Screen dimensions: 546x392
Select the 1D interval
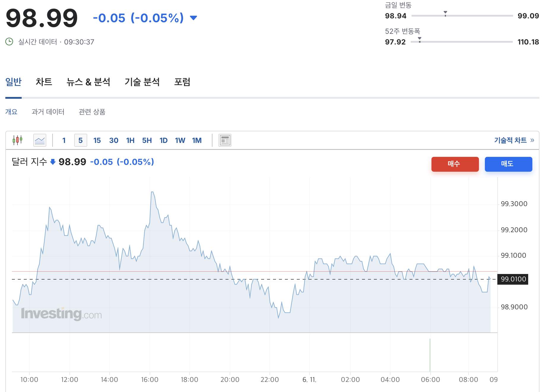[164, 140]
